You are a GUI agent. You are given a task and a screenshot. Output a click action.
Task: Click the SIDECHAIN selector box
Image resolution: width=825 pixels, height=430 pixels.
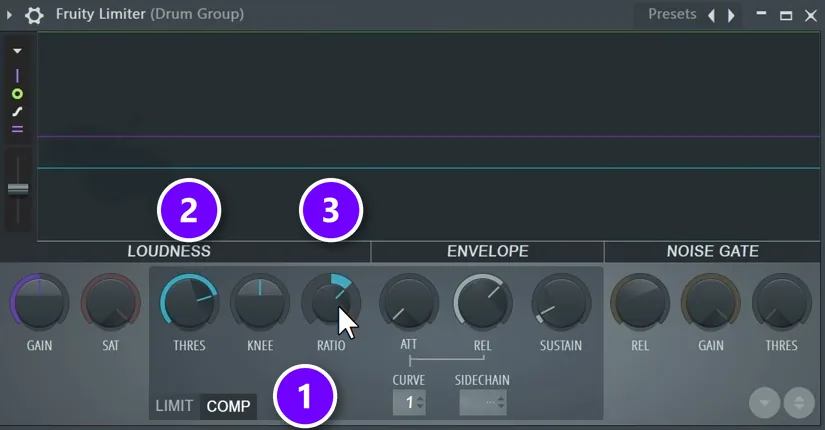click(483, 403)
